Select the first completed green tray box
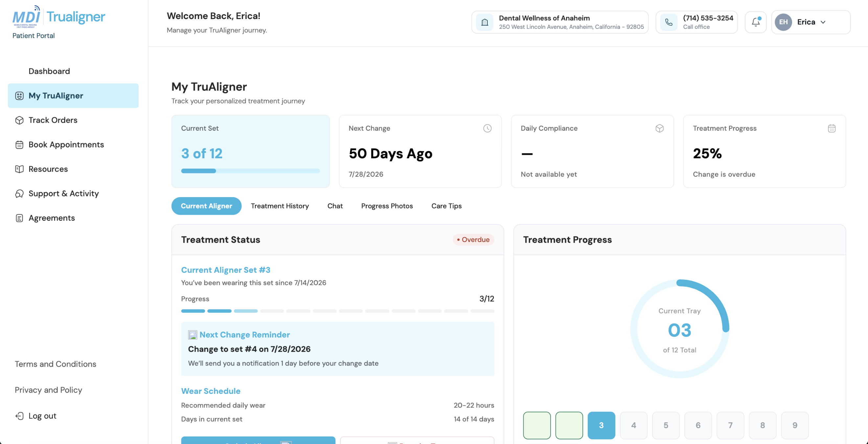Screen dimensions: 868x444 [x=537, y=426]
